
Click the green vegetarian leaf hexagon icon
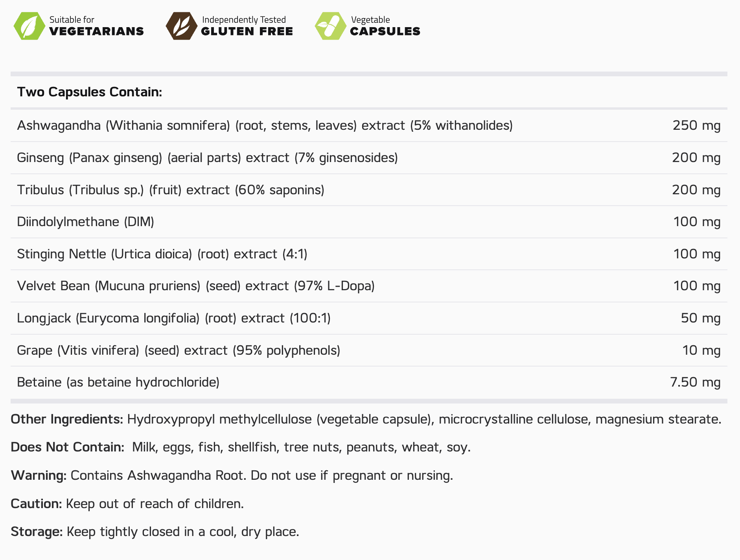(29, 26)
